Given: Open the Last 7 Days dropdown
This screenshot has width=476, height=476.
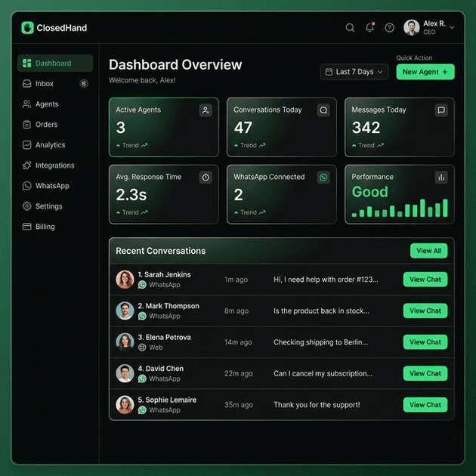Looking at the screenshot, I should pyautogui.click(x=354, y=72).
